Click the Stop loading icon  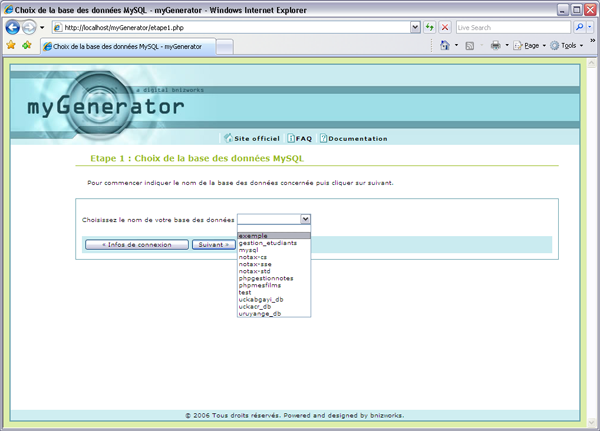coord(445,27)
